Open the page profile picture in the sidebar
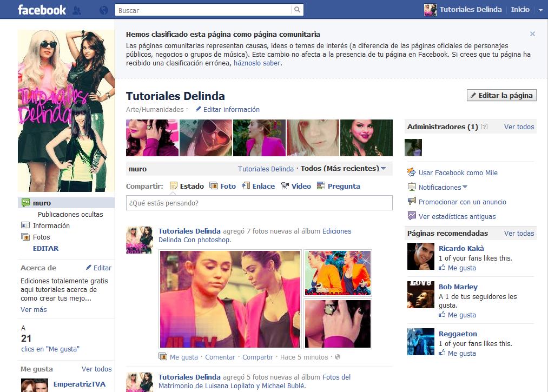 67,111
